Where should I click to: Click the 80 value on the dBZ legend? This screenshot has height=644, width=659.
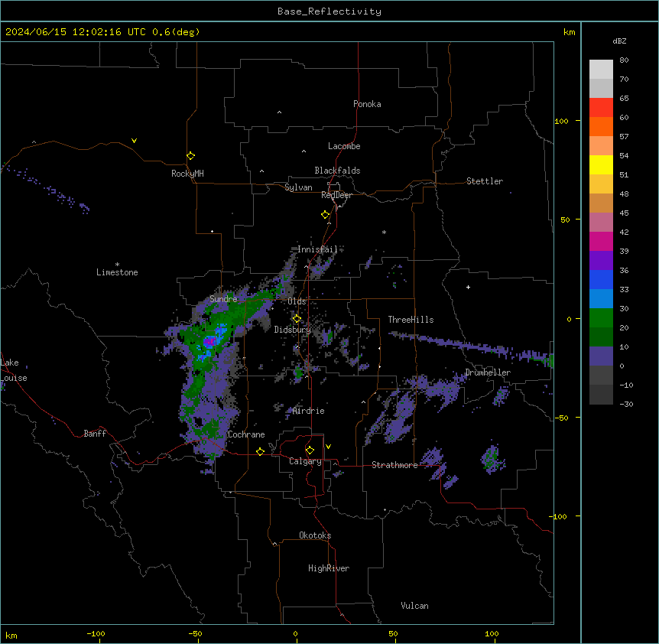click(x=624, y=60)
